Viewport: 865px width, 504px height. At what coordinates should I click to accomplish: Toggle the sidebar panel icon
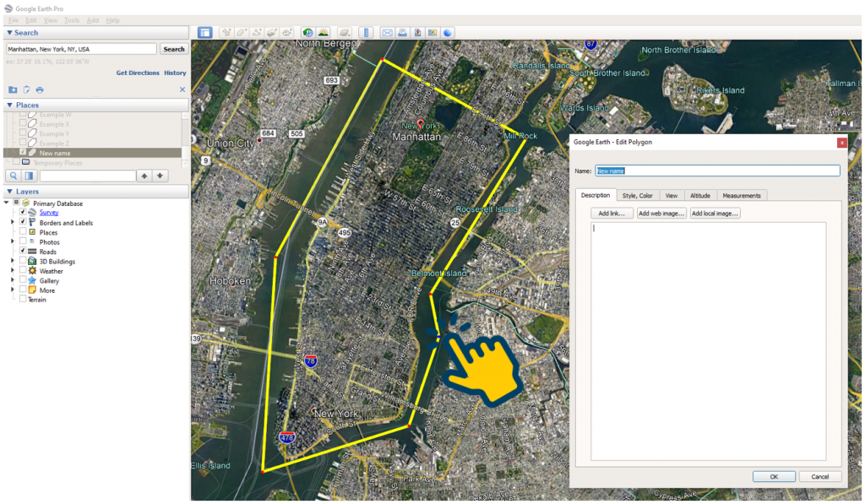(205, 32)
